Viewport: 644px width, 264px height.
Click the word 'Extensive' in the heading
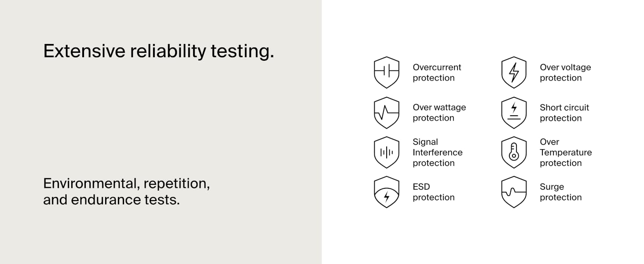[x=84, y=51]
